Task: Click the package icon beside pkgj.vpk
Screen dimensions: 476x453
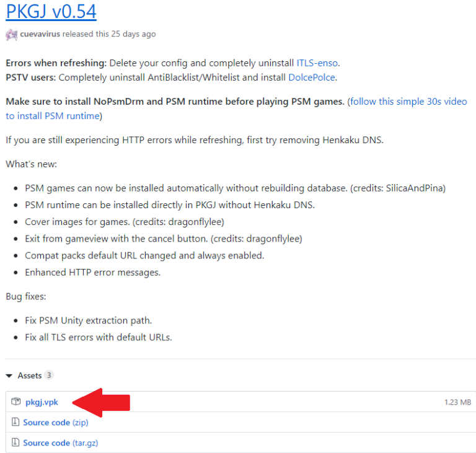Action: 15,402
